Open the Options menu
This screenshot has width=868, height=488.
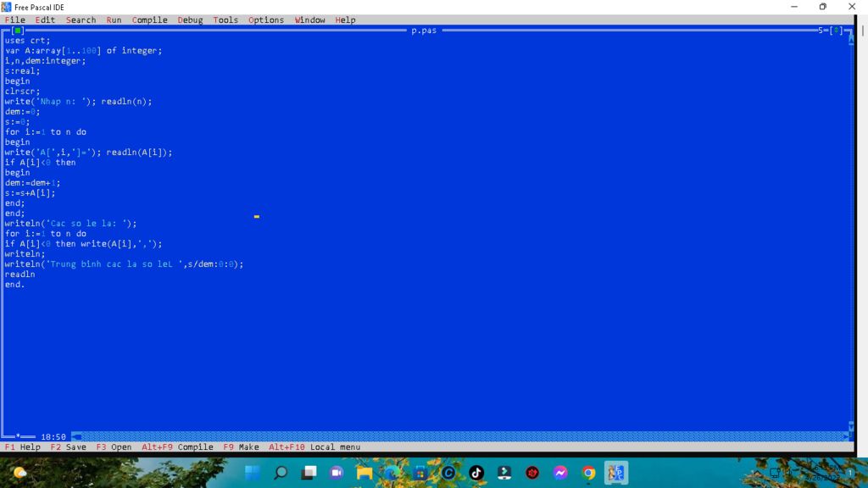click(265, 20)
